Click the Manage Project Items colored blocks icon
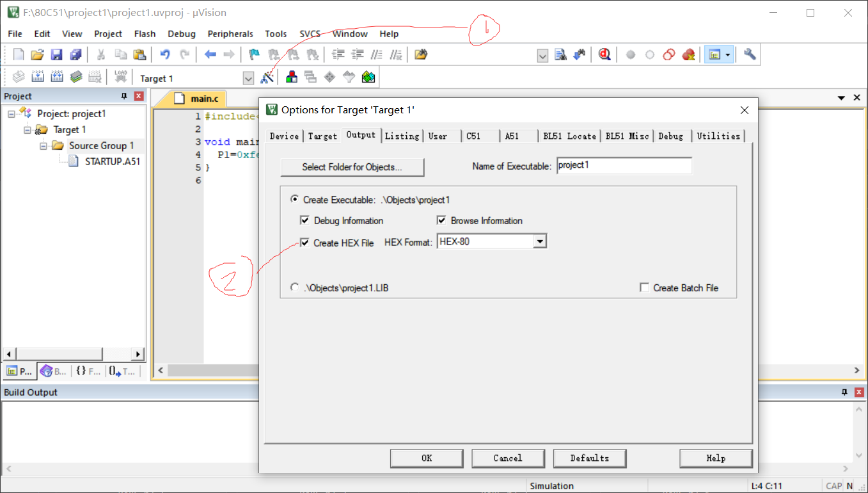 292,77
